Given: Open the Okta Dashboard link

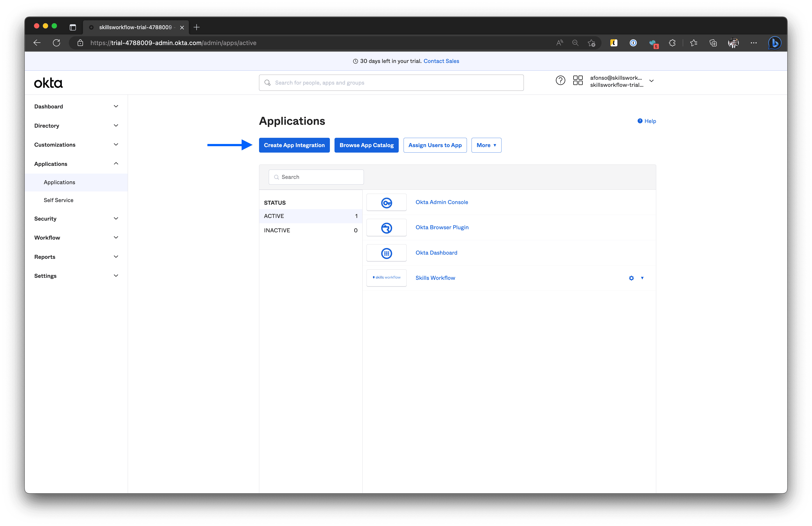Looking at the screenshot, I should coord(436,253).
